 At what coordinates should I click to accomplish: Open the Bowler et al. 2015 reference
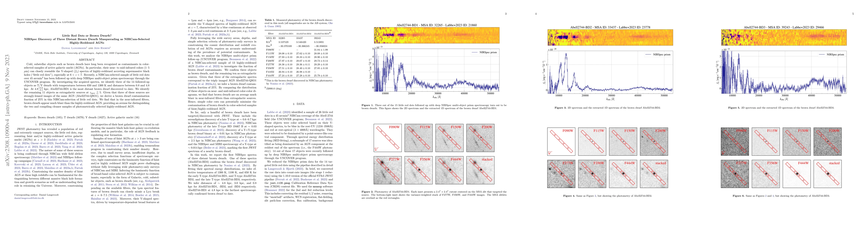click(x=147, y=195)
